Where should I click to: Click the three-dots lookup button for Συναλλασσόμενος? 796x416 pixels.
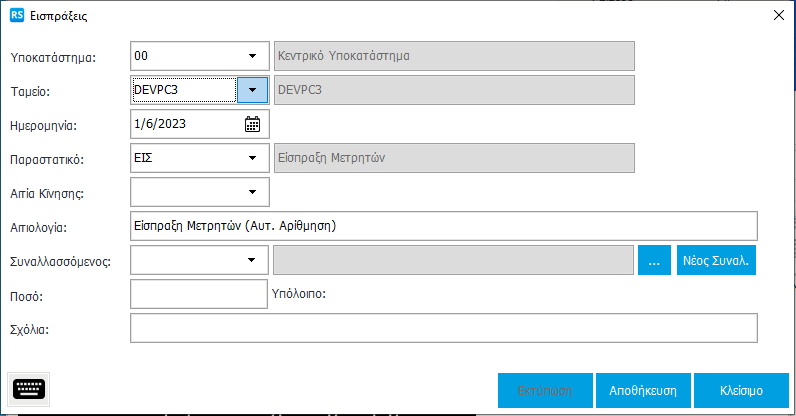[x=654, y=260]
